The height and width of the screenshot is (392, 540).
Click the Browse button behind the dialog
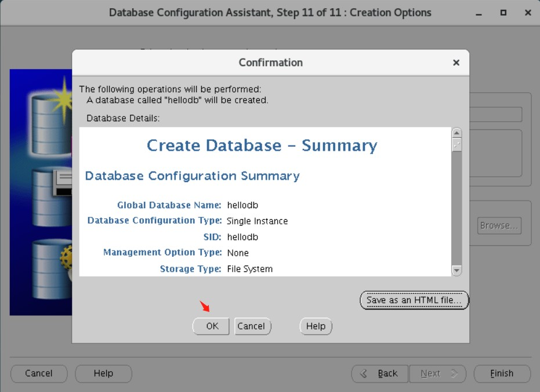click(x=499, y=226)
